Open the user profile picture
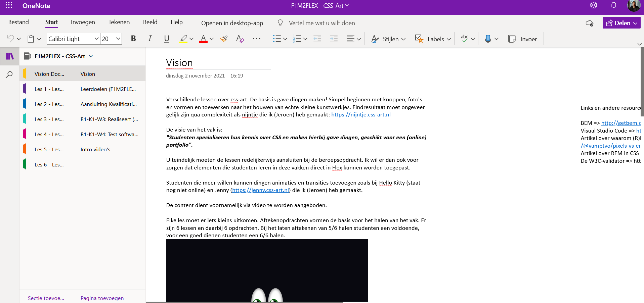 coord(634,5)
